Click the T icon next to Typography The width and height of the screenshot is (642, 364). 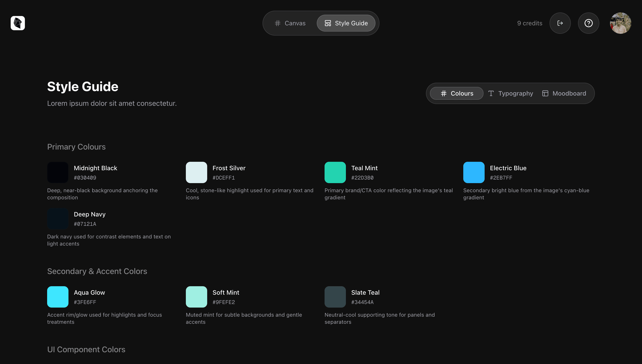[x=491, y=93]
